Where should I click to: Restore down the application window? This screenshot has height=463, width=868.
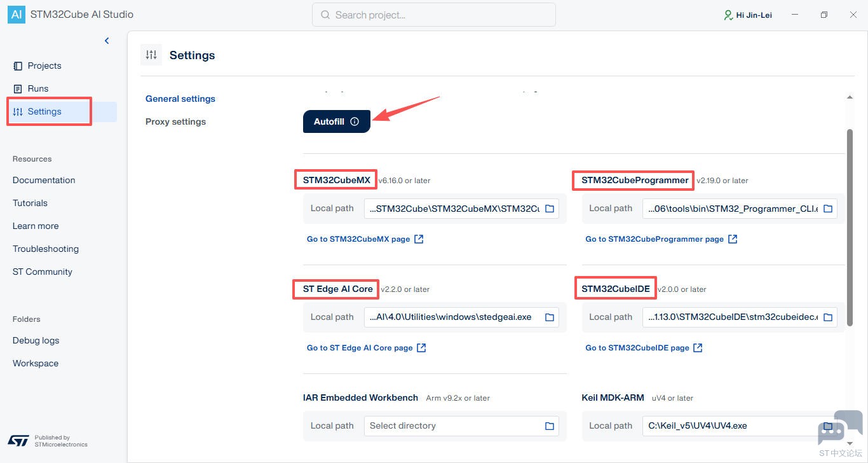pos(824,15)
